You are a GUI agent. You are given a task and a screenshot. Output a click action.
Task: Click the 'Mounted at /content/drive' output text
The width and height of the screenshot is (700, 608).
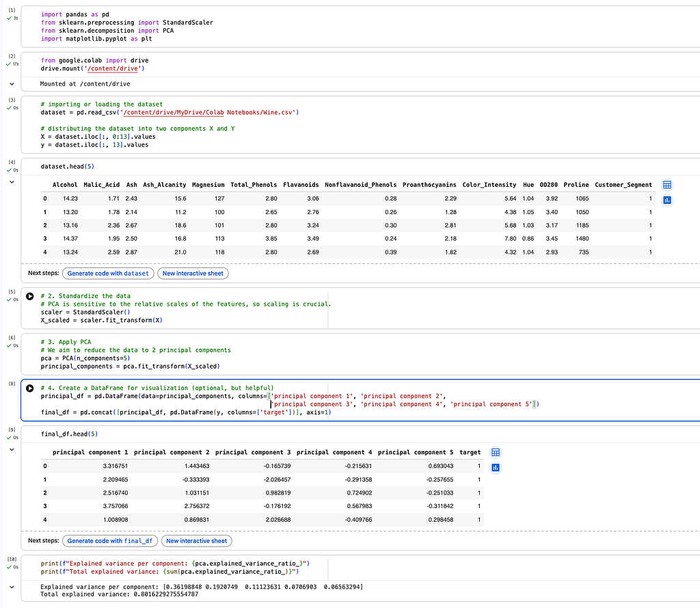click(85, 84)
